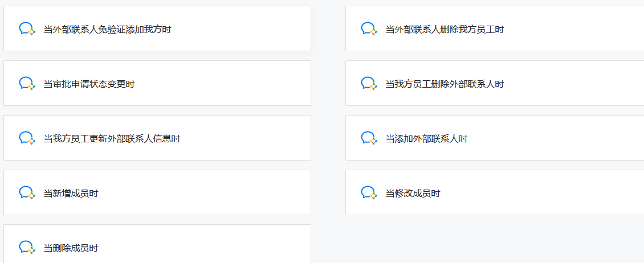Select trigger 当外部联系人免验证添加我方时
The height and width of the screenshot is (263, 644).
[x=157, y=28]
